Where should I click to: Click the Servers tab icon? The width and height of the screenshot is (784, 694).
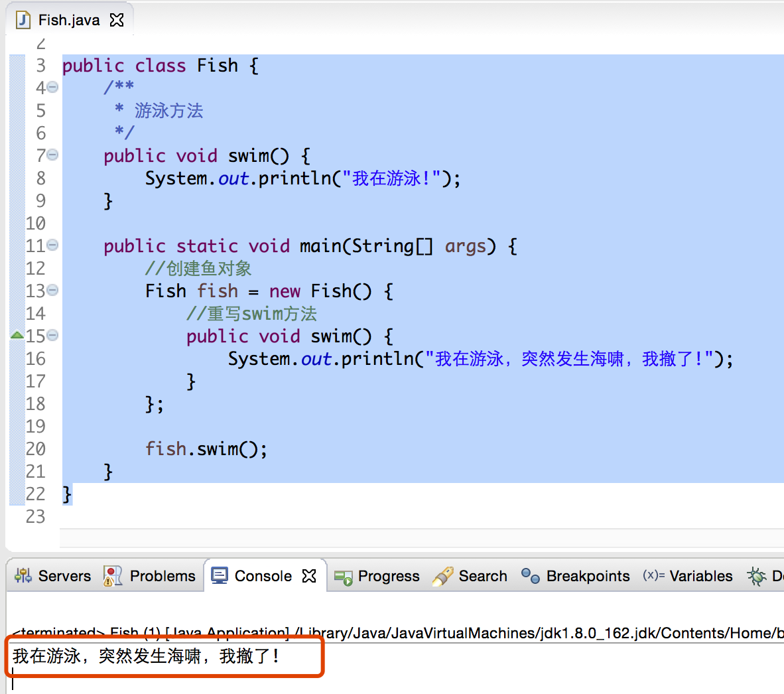(23, 576)
